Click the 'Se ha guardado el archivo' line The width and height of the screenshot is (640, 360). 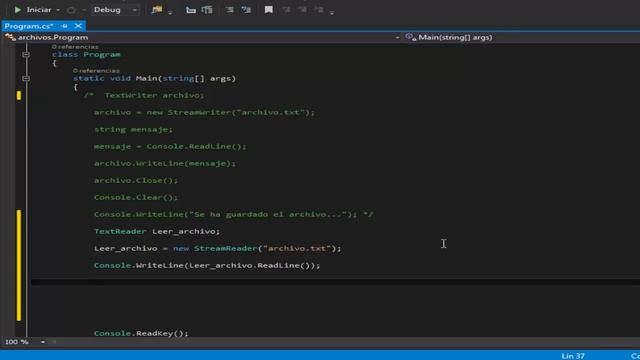tap(233, 214)
